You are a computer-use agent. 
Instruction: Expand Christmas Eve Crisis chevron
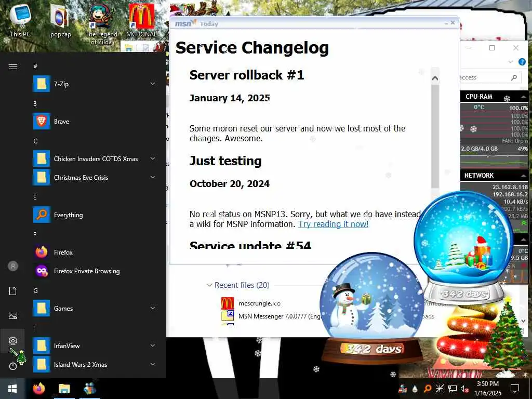(x=153, y=177)
